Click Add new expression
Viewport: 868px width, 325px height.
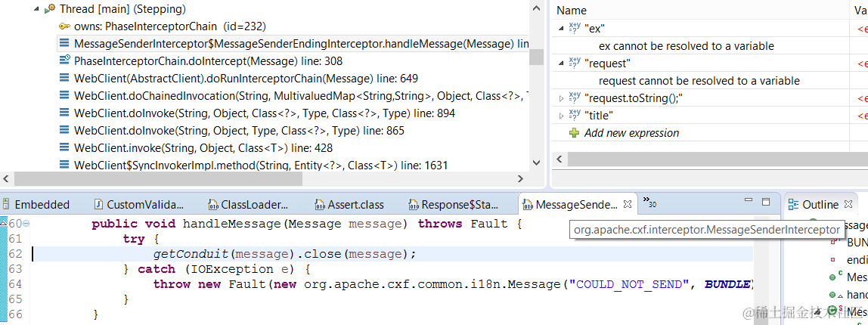(631, 133)
